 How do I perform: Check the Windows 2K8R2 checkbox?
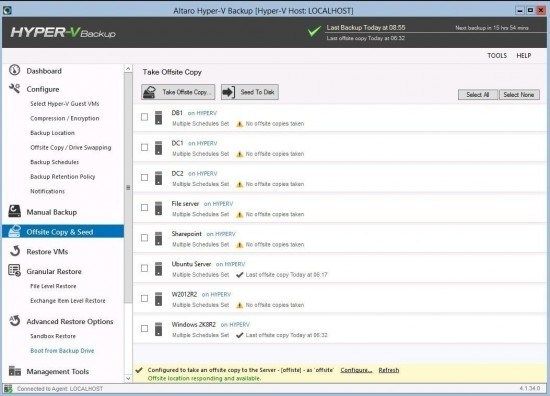(144, 328)
